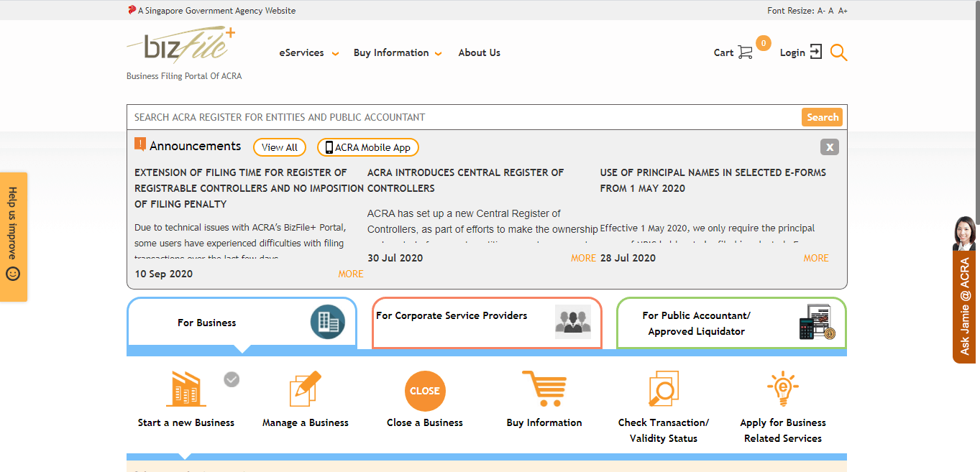Click the Manage a Business pencil icon
This screenshot has height=472, width=980.
click(x=306, y=389)
